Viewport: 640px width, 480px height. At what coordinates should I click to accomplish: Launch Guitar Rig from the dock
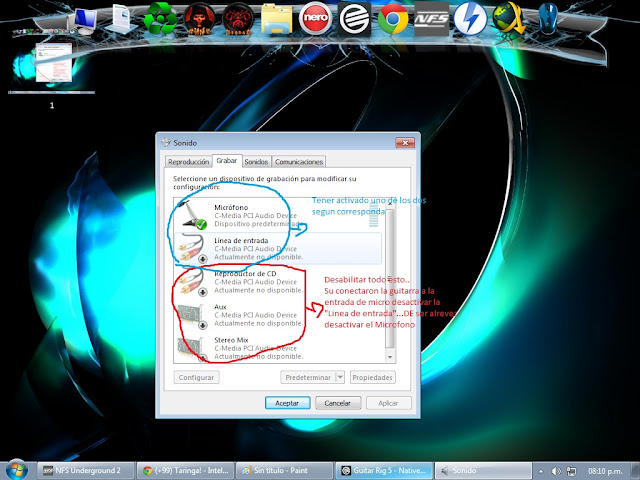[x=354, y=18]
